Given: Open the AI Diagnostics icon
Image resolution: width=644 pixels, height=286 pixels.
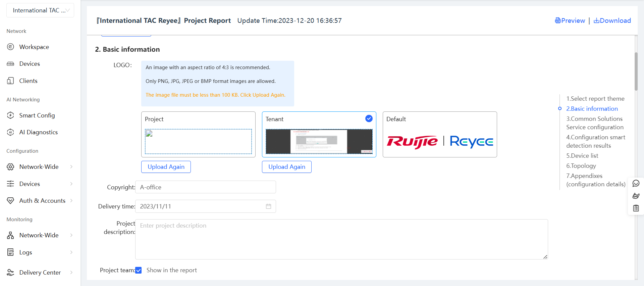Looking at the screenshot, I should click(10, 132).
